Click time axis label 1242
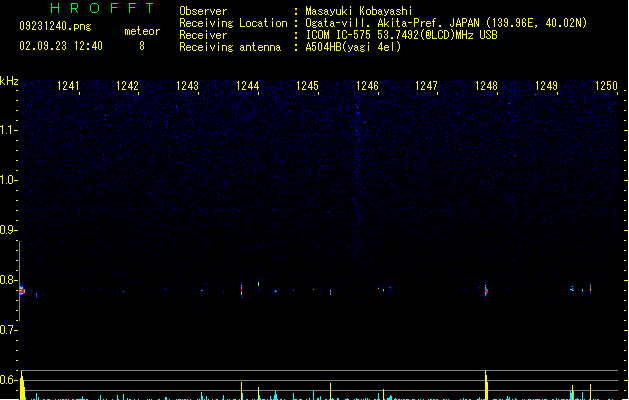Viewport: 629px width, 400px height. (127, 86)
